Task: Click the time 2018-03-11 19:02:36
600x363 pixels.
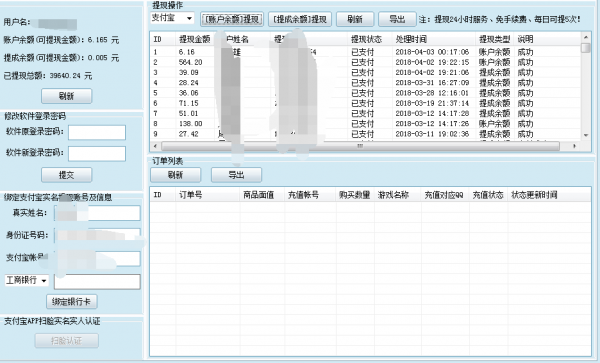Action: pos(432,134)
